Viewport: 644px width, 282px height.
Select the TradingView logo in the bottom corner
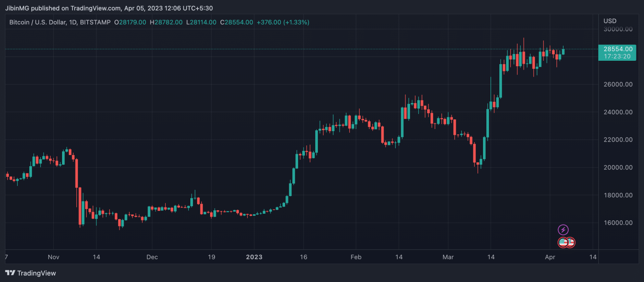(29, 273)
